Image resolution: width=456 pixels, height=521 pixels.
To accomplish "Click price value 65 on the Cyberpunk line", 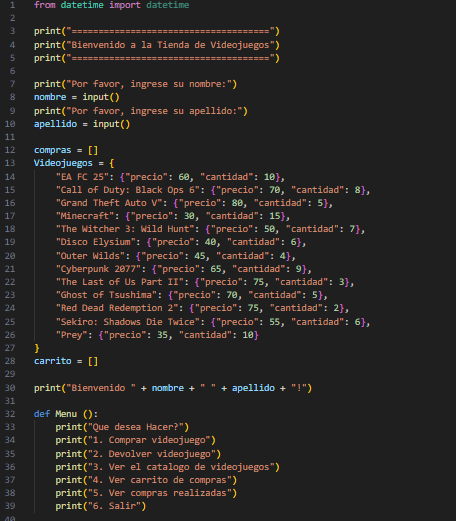I will point(216,269).
